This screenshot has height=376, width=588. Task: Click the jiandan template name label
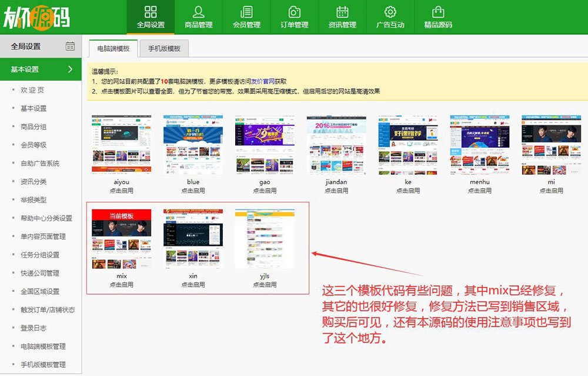[336, 182]
